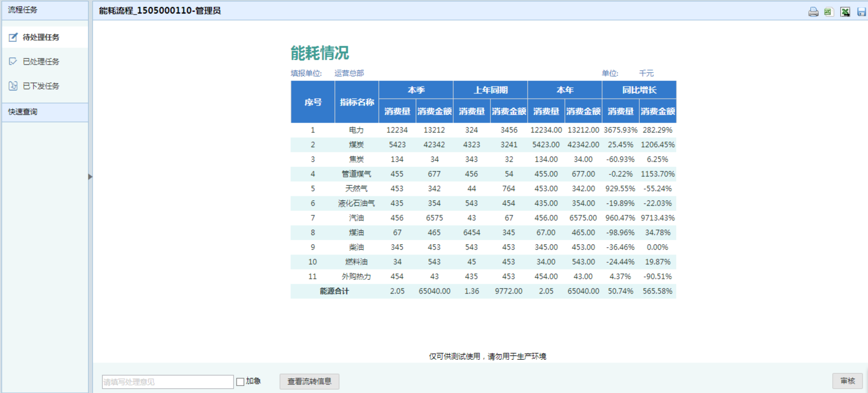The image size is (868, 393).
Task: Click the 1153.70% value in 管道煤气 row
Action: 658,174
